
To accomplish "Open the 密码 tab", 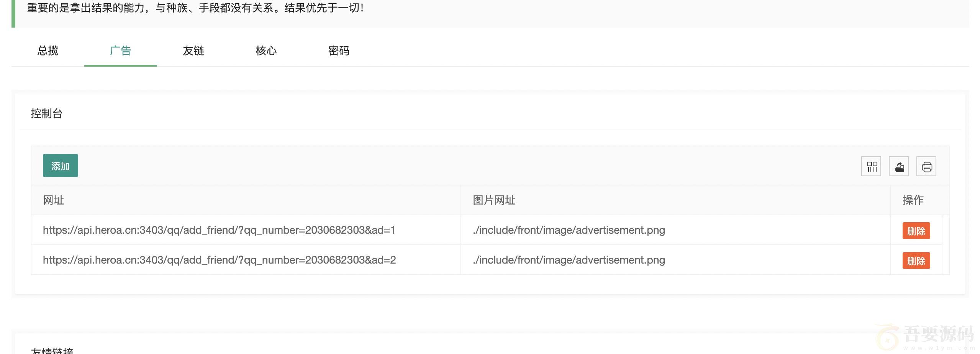I will point(339,51).
